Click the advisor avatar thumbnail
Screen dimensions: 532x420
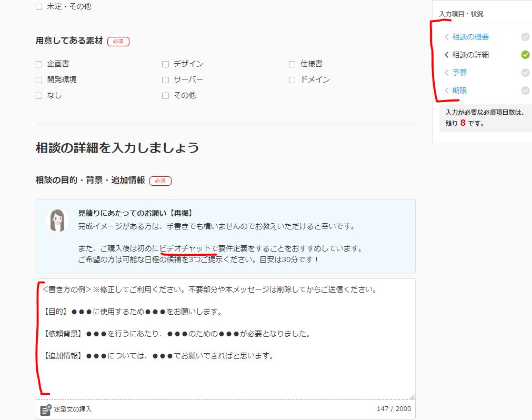[x=57, y=220]
